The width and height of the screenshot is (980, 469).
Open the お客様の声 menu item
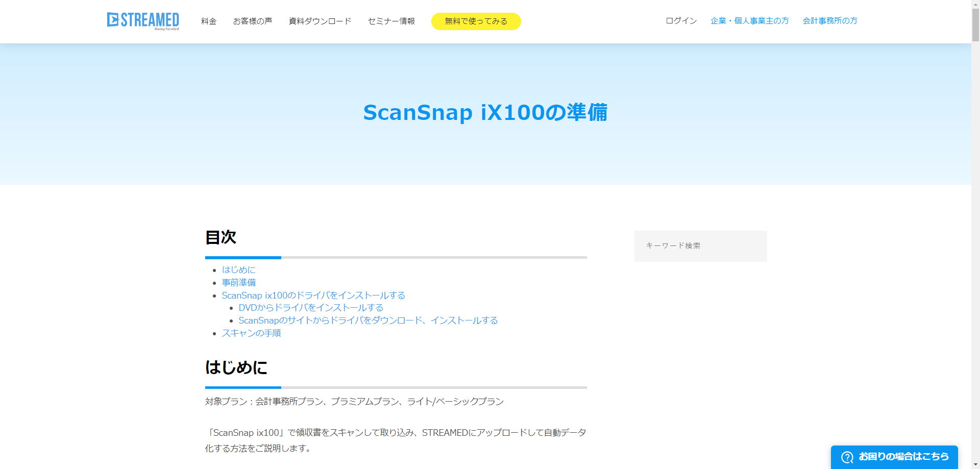[x=253, y=21]
